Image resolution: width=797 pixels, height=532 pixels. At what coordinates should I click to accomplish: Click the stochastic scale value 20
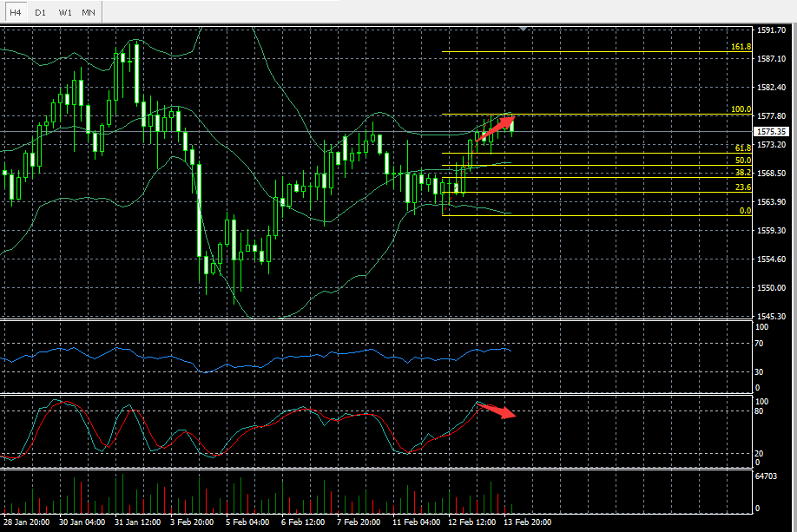[x=759, y=454]
